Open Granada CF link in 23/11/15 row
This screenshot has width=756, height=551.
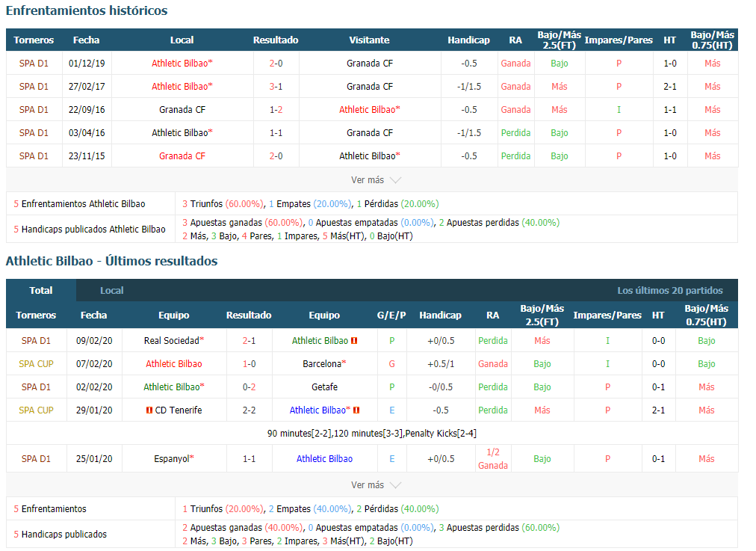click(182, 156)
